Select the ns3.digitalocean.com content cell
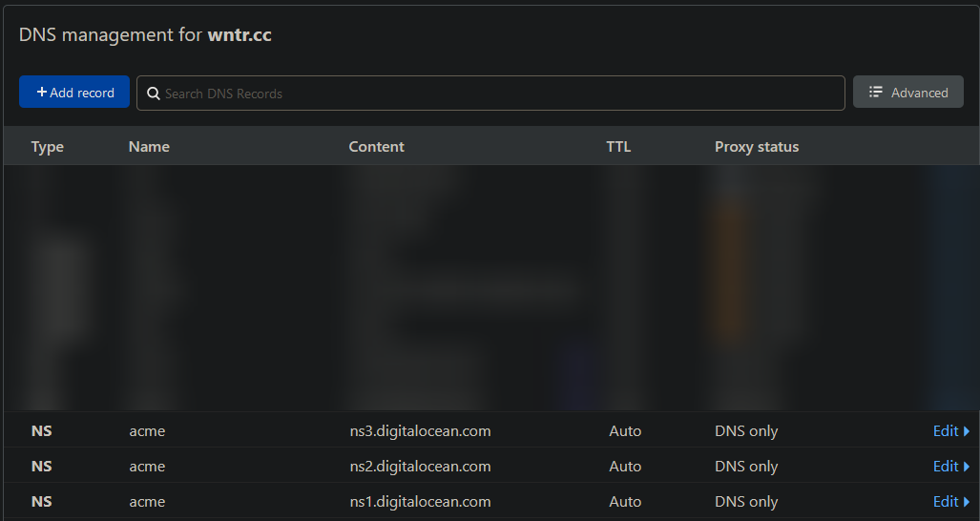This screenshot has width=980, height=521. 420,431
